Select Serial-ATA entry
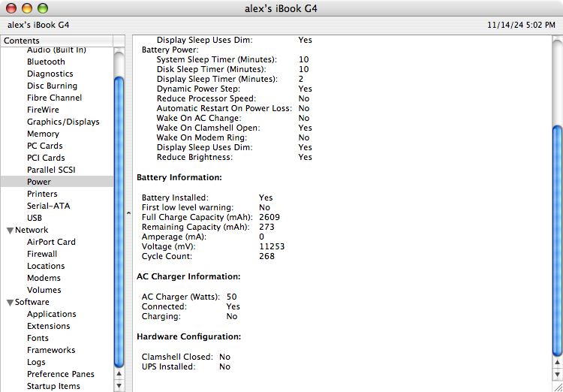Viewport: 563px width, 392px height. pyautogui.click(x=49, y=206)
